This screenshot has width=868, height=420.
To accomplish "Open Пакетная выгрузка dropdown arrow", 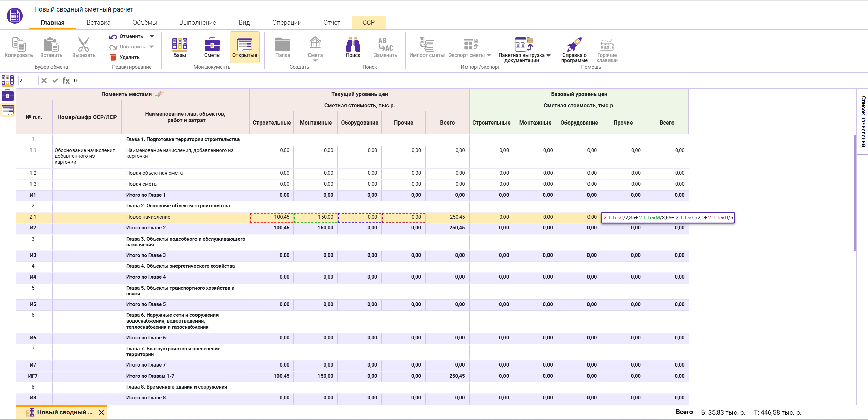I will (x=549, y=55).
